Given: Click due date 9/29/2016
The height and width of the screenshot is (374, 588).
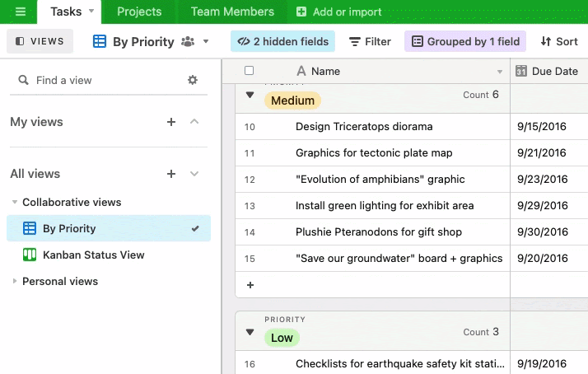Looking at the screenshot, I should tap(542, 206).
